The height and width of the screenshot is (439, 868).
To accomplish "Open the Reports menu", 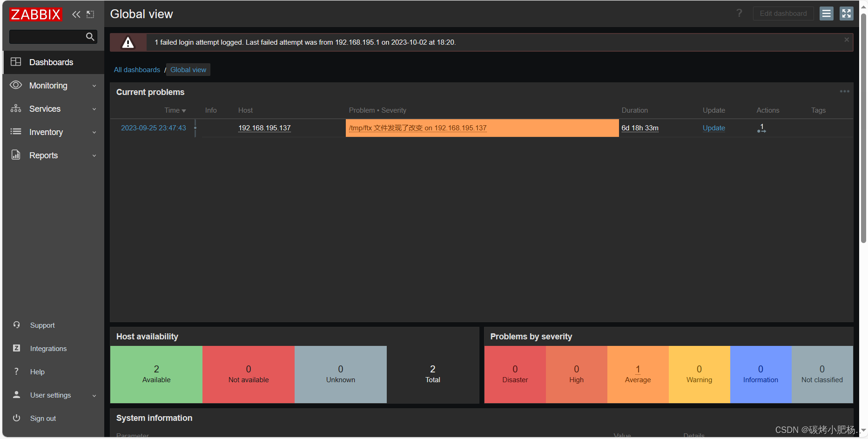I will click(x=54, y=155).
